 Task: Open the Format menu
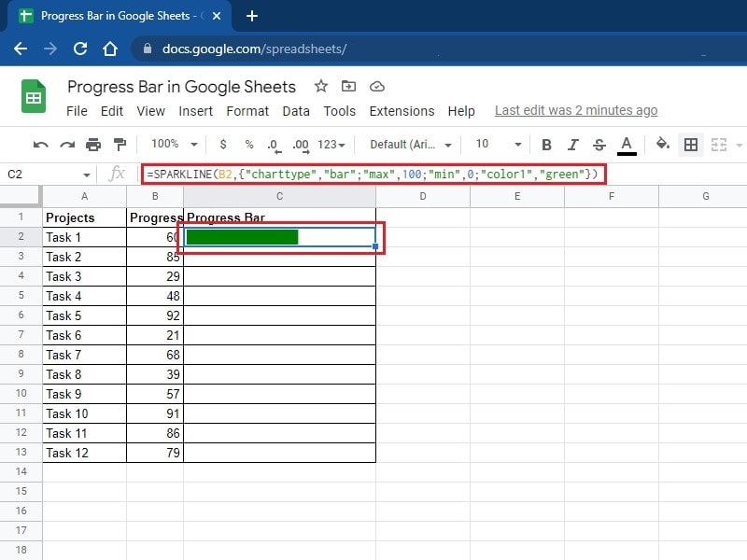pyautogui.click(x=247, y=111)
